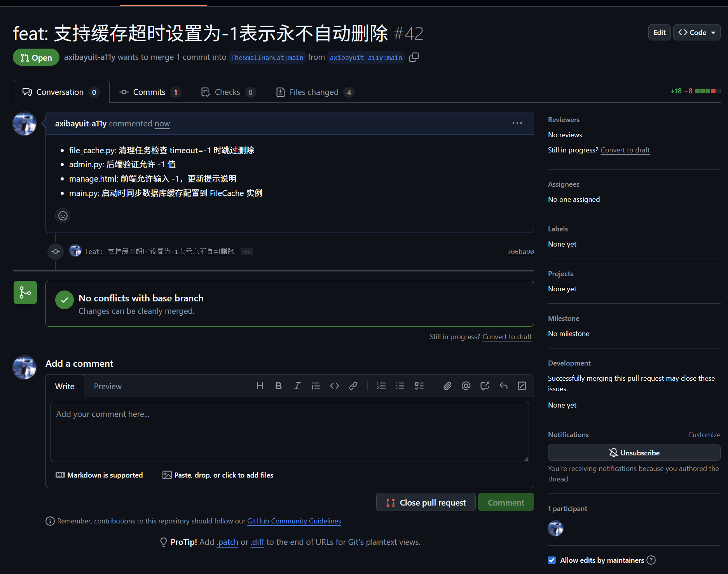Open help icon beside maintainer edits
The height and width of the screenshot is (574, 728).
pos(651,560)
